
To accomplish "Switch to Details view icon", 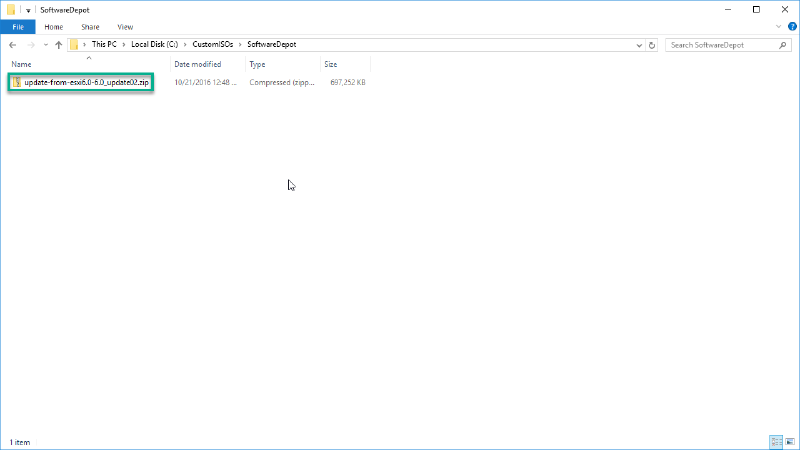I will pos(776,442).
